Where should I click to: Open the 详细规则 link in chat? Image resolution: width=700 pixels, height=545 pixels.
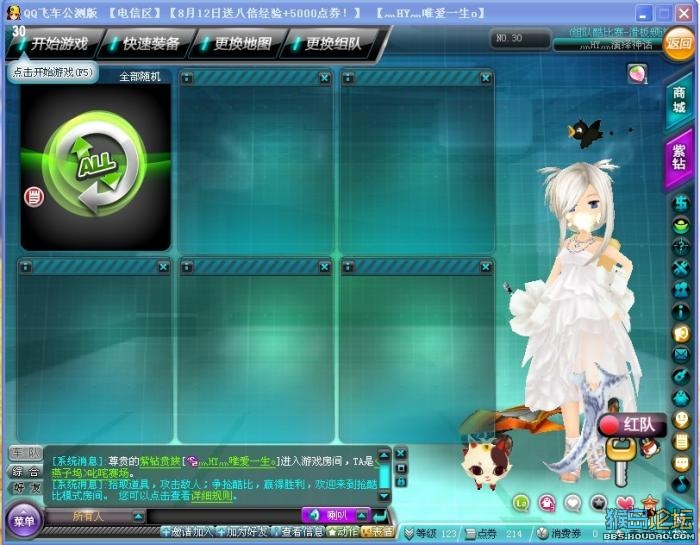tap(212, 495)
